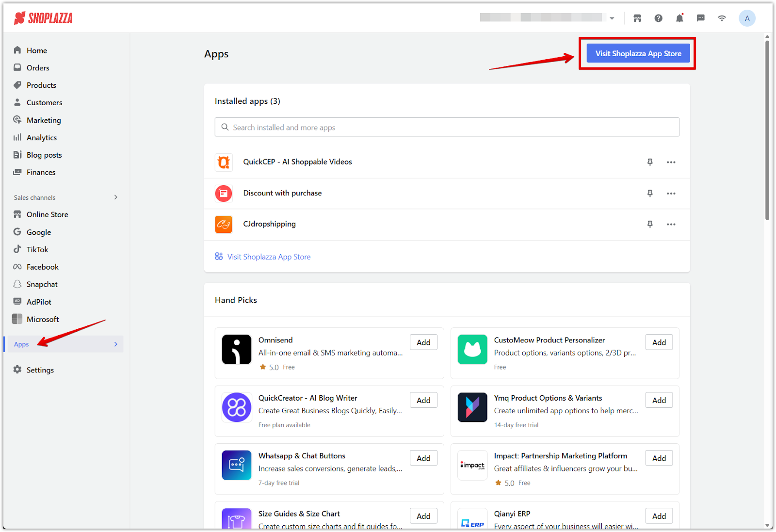The height and width of the screenshot is (532, 776).
Task: Open CJdropshipping app
Action: pos(269,224)
